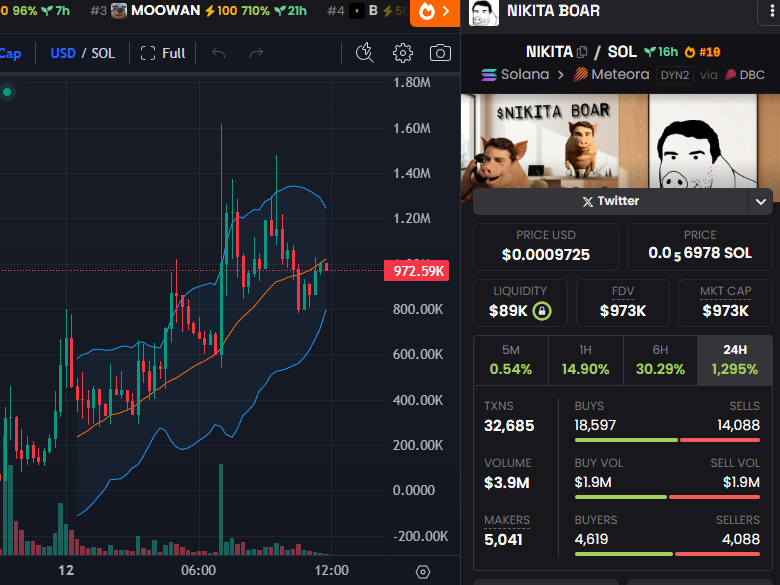
Task: Copy the NIKITA token address icon
Action: pos(582,52)
